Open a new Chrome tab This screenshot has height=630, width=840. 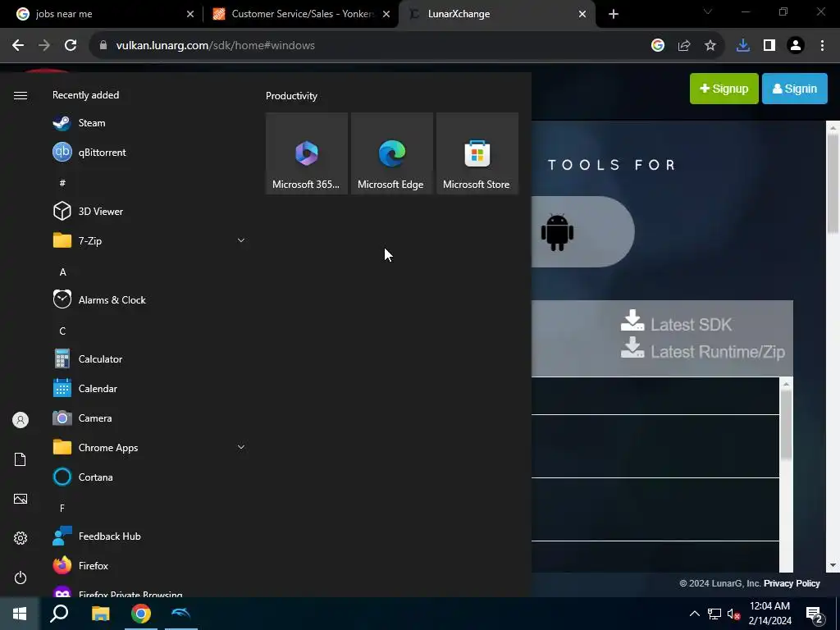point(614,14)
